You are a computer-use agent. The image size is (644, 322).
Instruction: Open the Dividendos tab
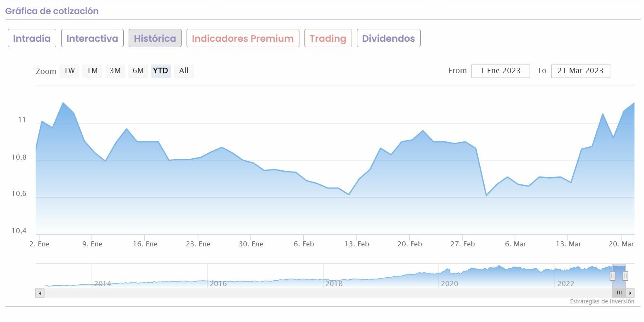(x=388, y=38)
